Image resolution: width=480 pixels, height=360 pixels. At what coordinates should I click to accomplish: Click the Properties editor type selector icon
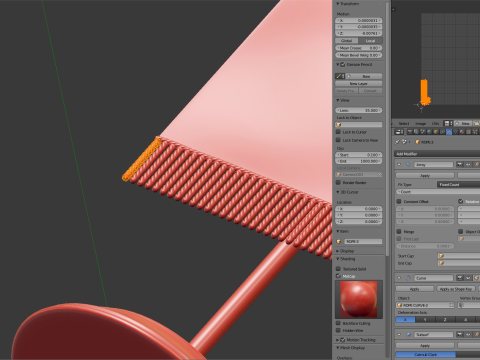[399, 132]
